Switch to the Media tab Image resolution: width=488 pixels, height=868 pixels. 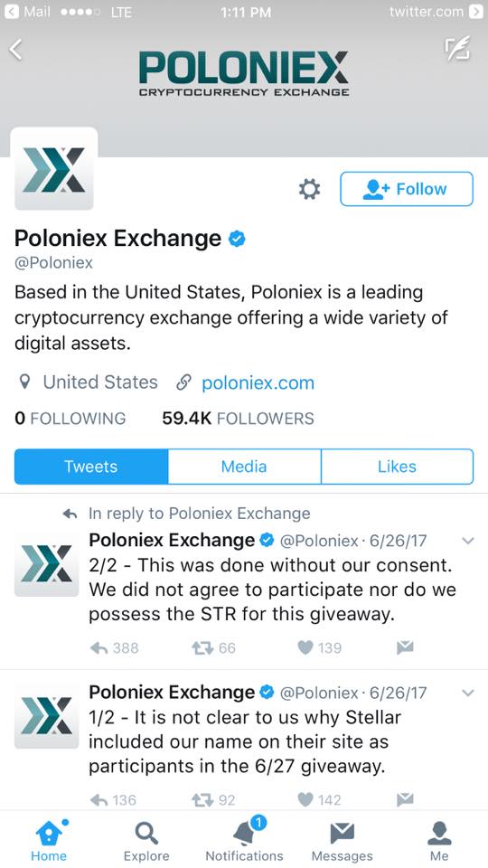tap(244, 467)
